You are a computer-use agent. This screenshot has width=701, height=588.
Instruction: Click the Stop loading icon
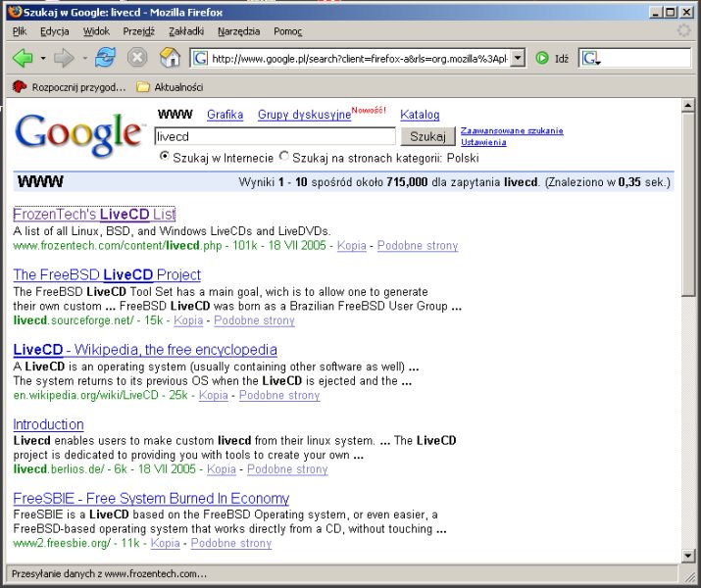pyautogui.click(x=137, y=58)
